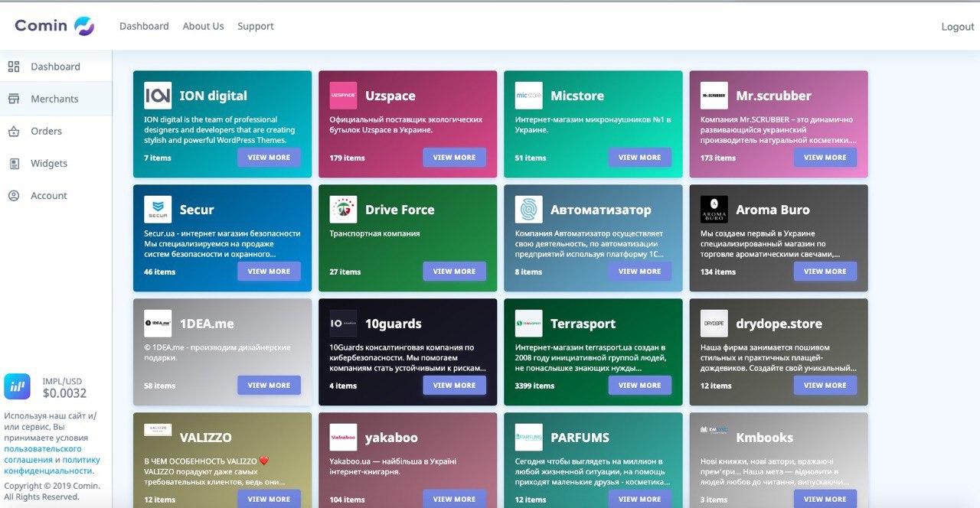Click View More on 10guards card

click(x=455, y=386)
